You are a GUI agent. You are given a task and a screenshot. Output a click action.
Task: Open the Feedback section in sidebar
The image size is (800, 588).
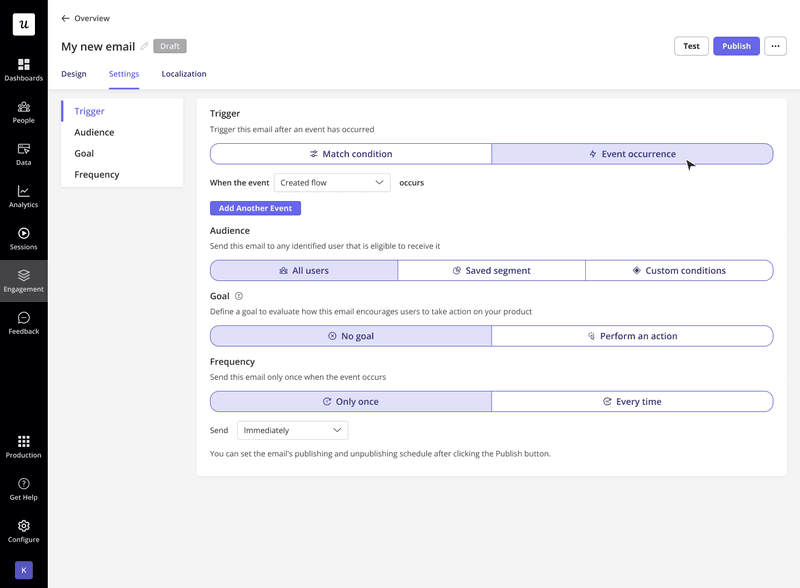pos(23,324)
